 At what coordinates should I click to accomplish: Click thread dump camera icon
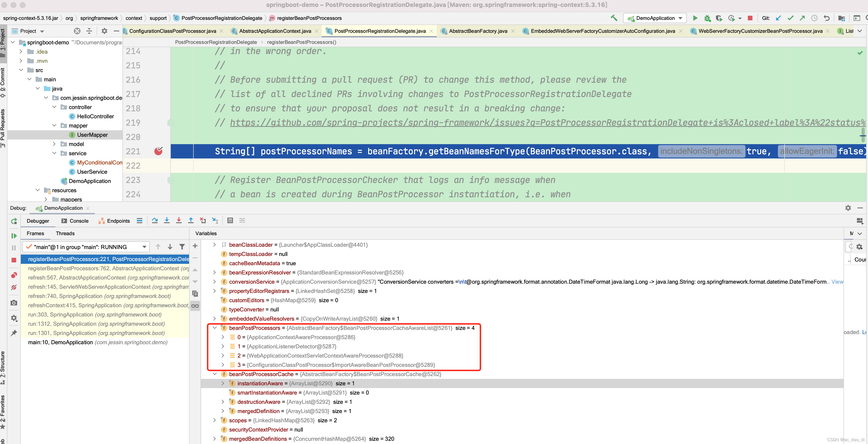tap(14, 303)
